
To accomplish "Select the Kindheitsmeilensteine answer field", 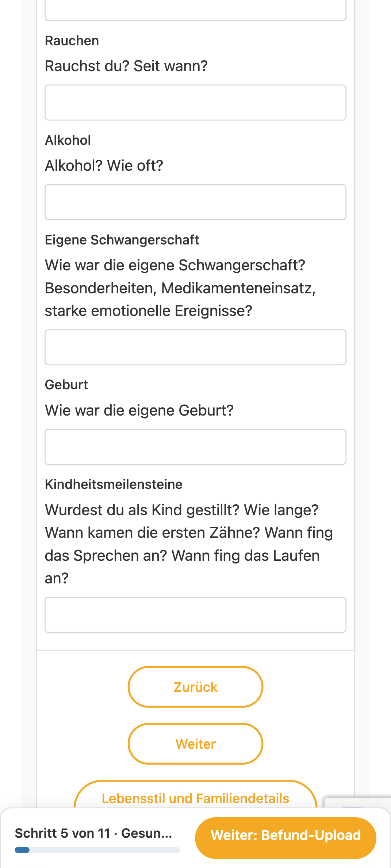I will point(195,615).
